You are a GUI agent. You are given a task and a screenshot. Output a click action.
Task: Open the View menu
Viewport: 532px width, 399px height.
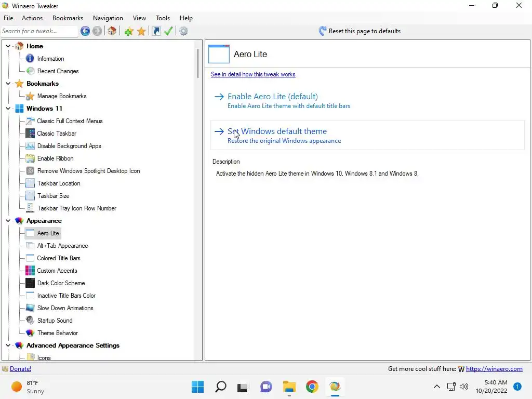[x=139, y=18]
